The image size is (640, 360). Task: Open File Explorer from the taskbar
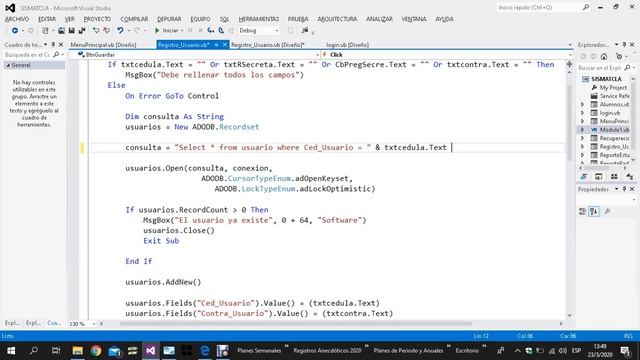(x=78, y=351)
